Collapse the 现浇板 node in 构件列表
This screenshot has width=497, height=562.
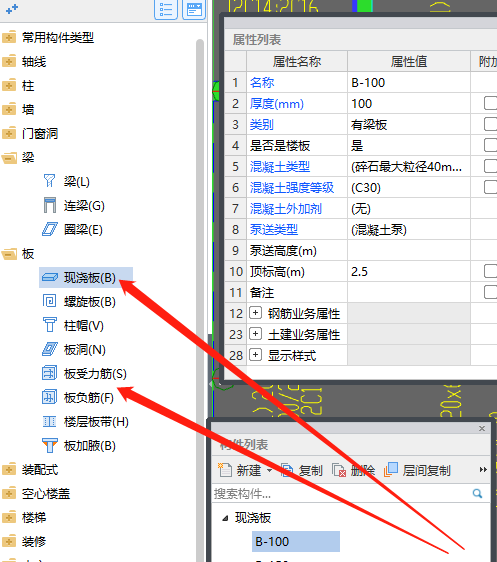[225, 518]
